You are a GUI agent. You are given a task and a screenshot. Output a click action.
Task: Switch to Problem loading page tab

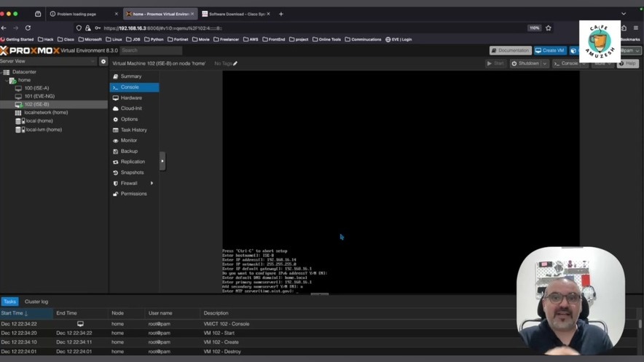83,14
